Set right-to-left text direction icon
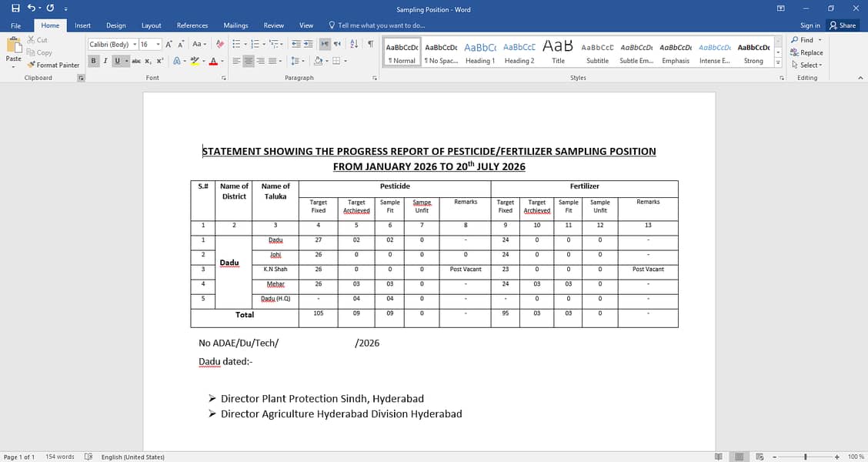This screenshot has width=868, height=462. [337, 45]
